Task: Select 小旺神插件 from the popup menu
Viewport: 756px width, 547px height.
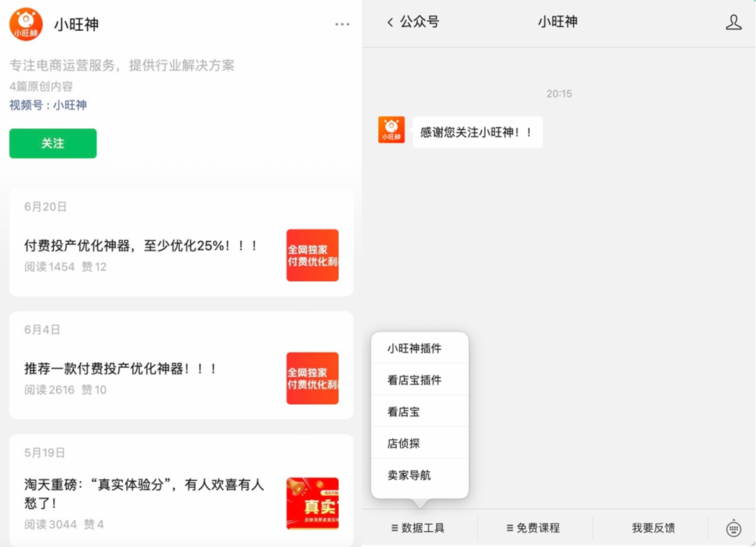Action: click(420, 348)
